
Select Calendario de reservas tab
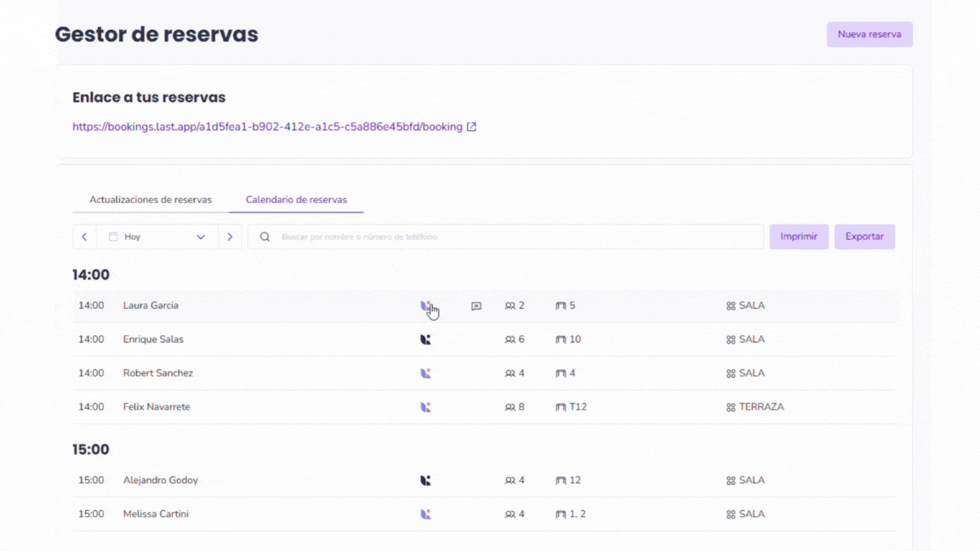pyautogui.click(x=296, y=200)
